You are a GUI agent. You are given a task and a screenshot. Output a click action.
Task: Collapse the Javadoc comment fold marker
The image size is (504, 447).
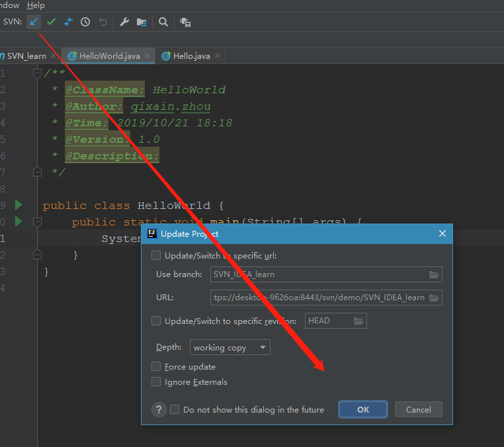click(37, 73)
